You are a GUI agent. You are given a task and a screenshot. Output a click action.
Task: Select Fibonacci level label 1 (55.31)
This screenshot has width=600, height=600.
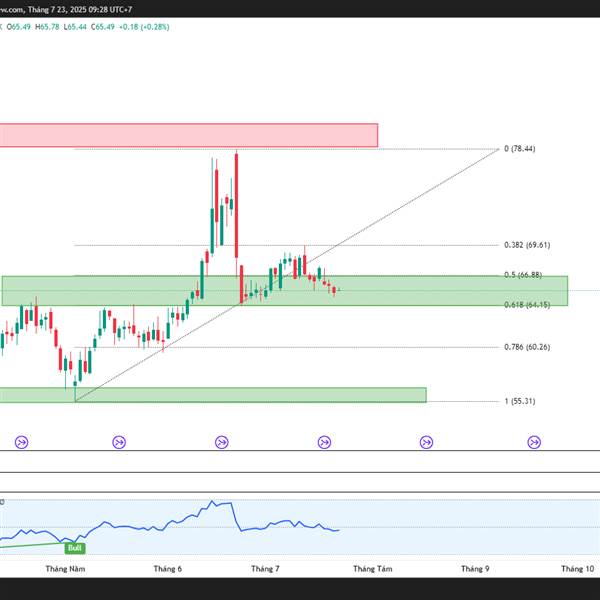pyautogui.click(x=520, y=401)
